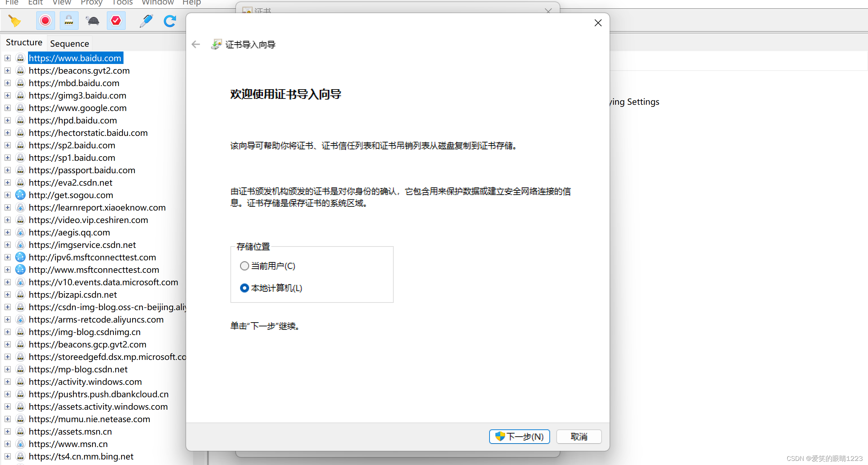
Task: Click the repeat refresh arrow icon
Action: click(170, 21)
